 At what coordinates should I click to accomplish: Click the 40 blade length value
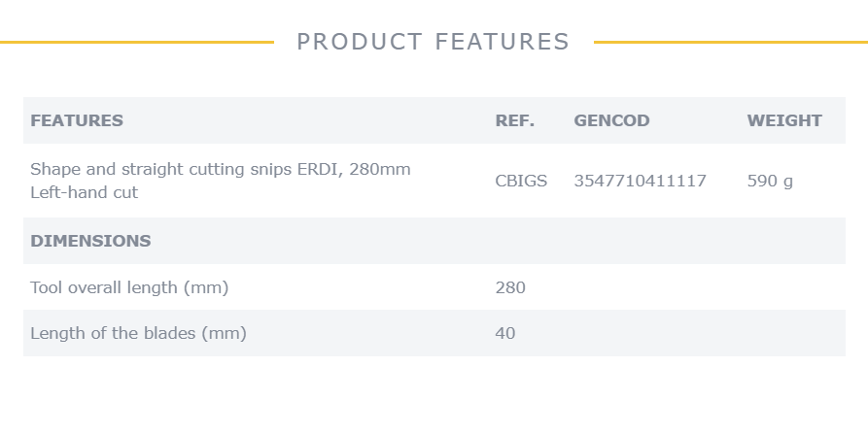505,333
